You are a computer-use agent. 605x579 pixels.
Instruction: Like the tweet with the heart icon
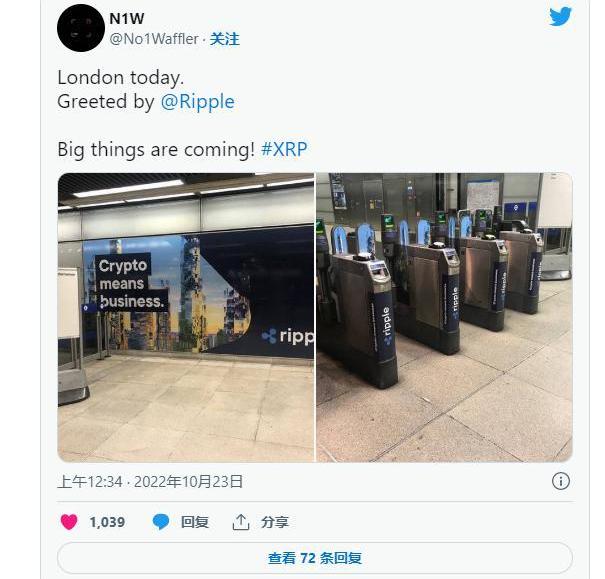(x=69, y=522)
